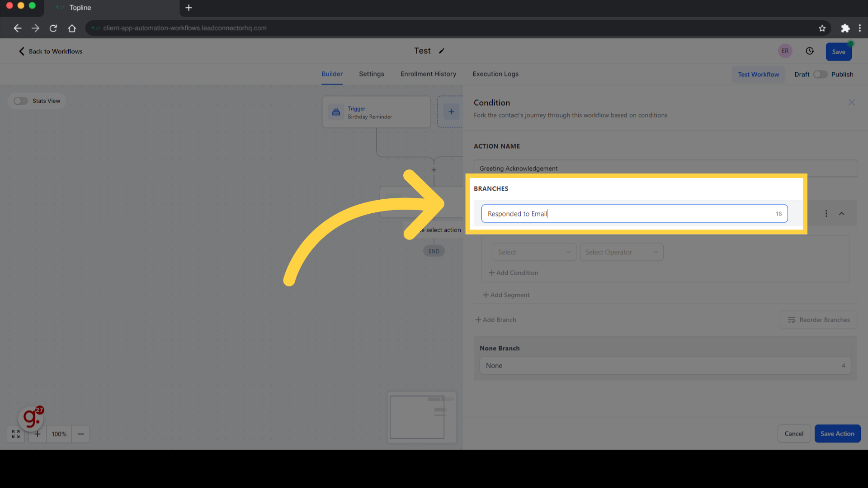Viewport: 868px width, 488px height.
Task: Click the canvas minimap thumbnail
Action: click(x=422, y=417)
